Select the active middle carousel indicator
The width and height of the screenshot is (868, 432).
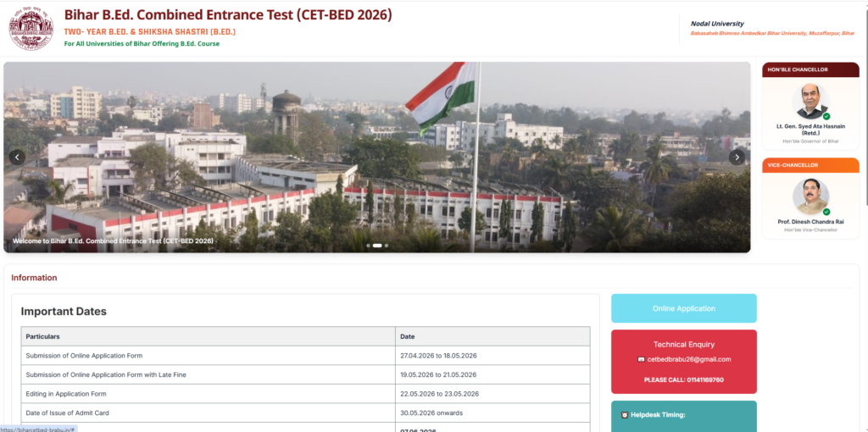pyautogui.click(x=377, y=245)
